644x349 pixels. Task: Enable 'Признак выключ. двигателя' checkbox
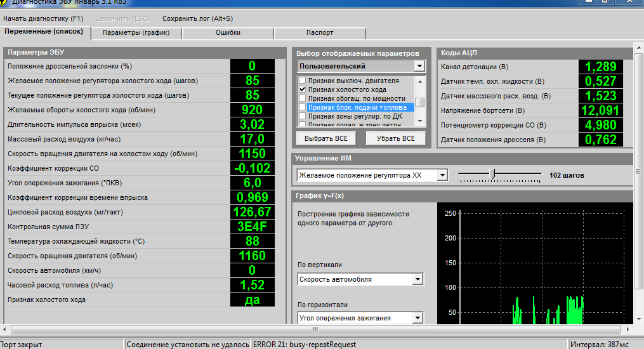pyautogui.click(x=303, y=81)
